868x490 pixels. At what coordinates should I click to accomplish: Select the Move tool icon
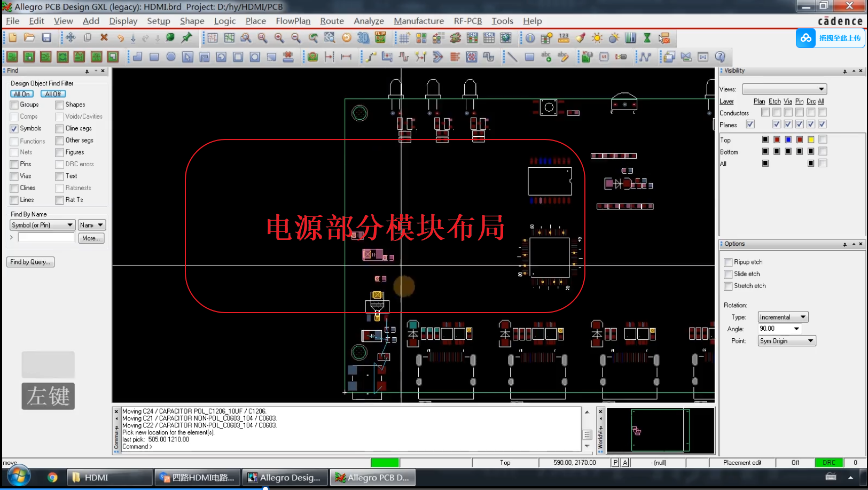(71, 38)
